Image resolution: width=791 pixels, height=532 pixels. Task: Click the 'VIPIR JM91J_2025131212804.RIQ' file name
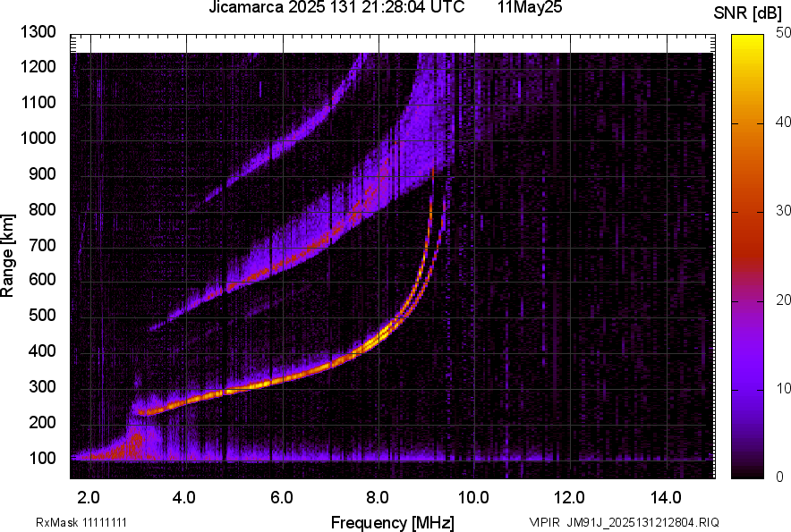(x=624, y=522)
